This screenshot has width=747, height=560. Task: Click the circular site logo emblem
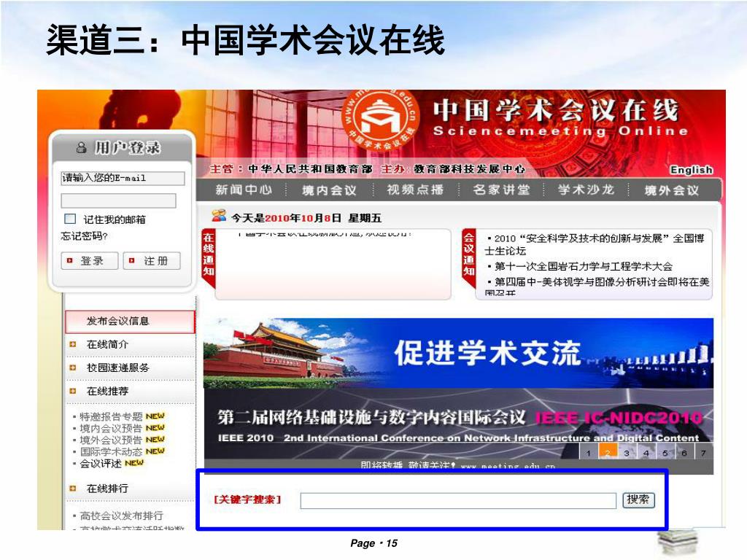coord(381,120)
